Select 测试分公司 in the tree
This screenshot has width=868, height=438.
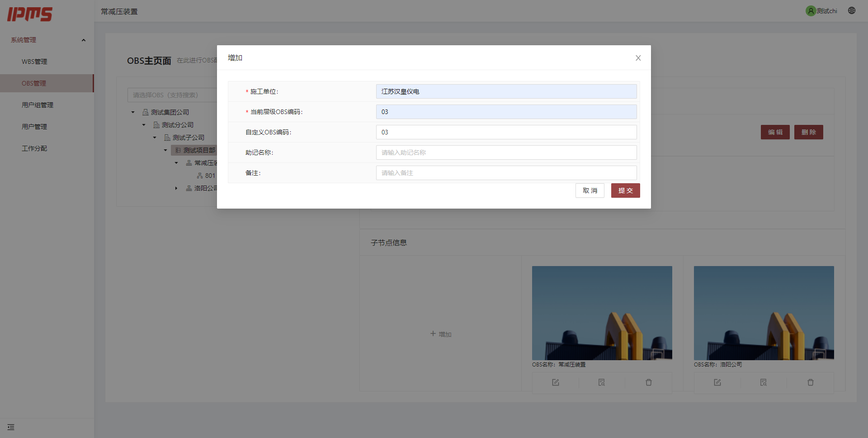tap(178, 125)
